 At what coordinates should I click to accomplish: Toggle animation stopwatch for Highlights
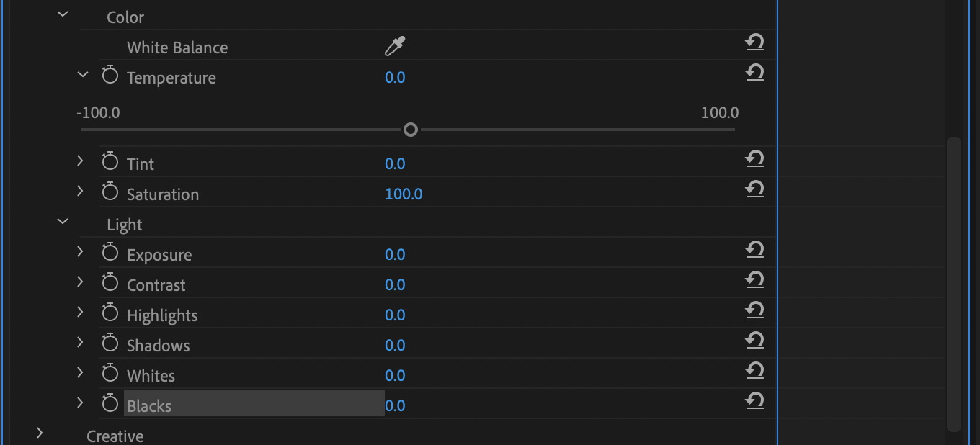coord(110,313)
